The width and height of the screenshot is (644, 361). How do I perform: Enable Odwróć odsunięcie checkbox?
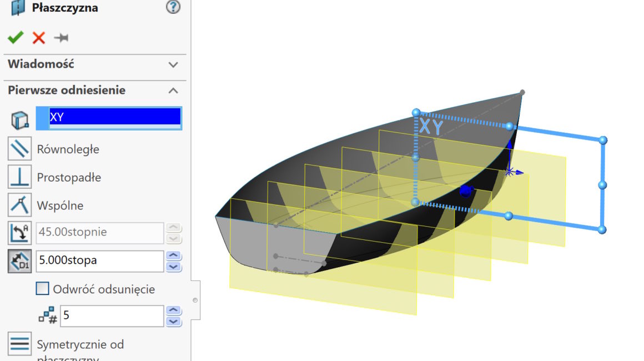pyautogui.click(x=42, y=289)
